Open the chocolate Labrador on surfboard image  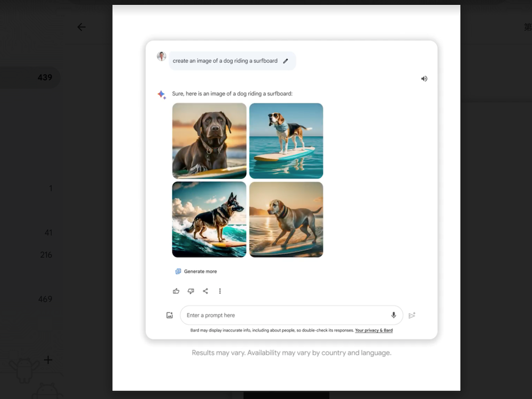pyautogui.click(x=209, y=140)
